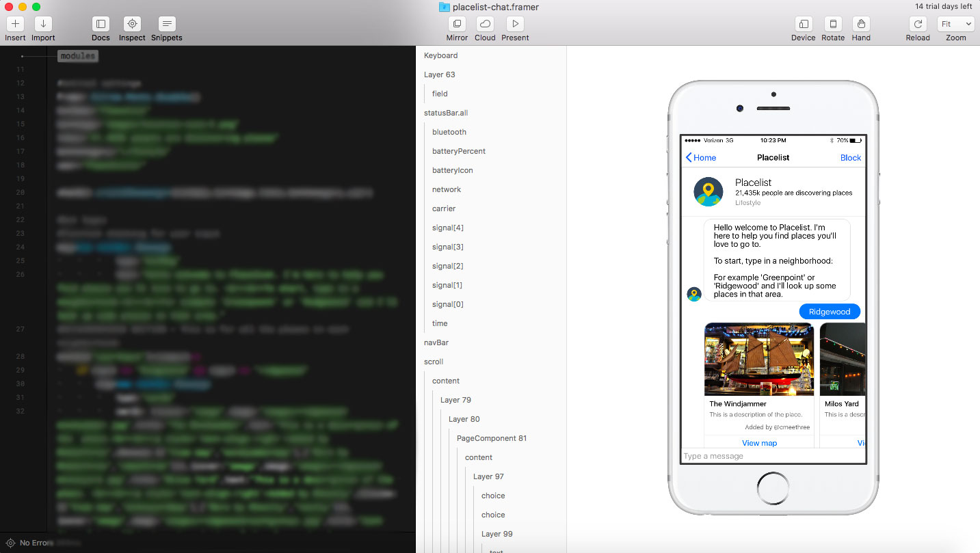Click the placelist-chat.framer title file icon
The height and width of the screenshot is (553, 980).
(x=445, y=7)
